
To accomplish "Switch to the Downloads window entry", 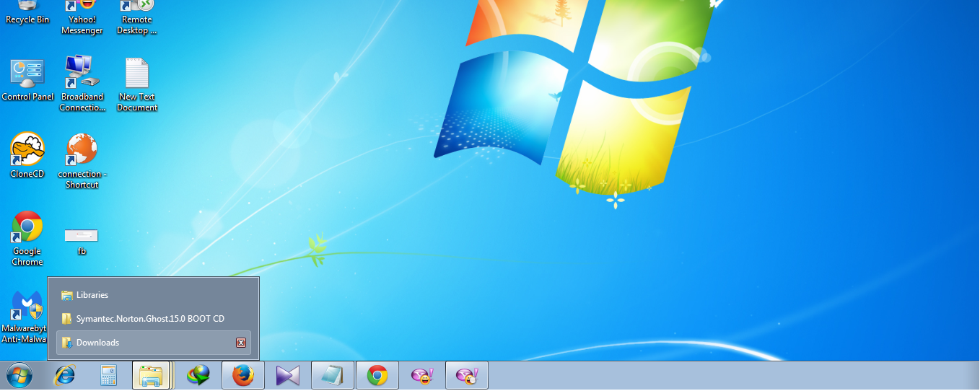I will click(154, 343).
